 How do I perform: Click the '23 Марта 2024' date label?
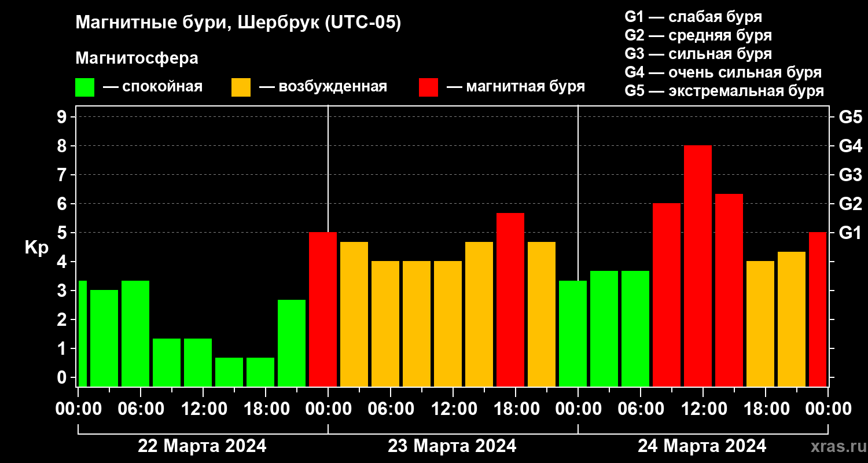click(452, 446)
